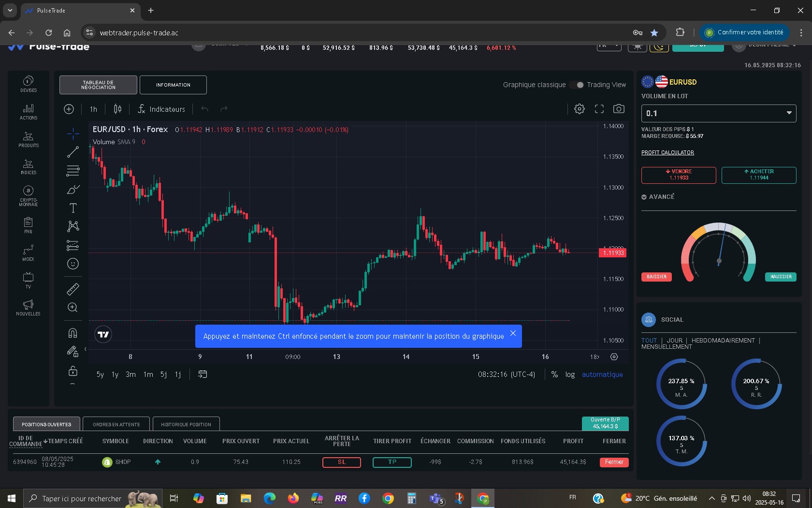This screenshot has width=812, height=508.
Task: Select the trend line drawing tool
Action: tap(73, 152)
